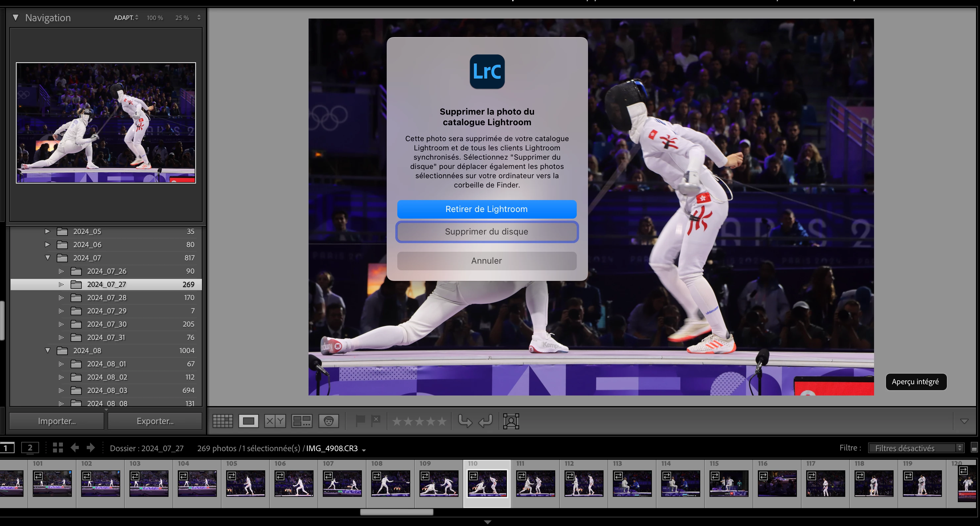Switch to Grid view icon

[x=222, y=421]
